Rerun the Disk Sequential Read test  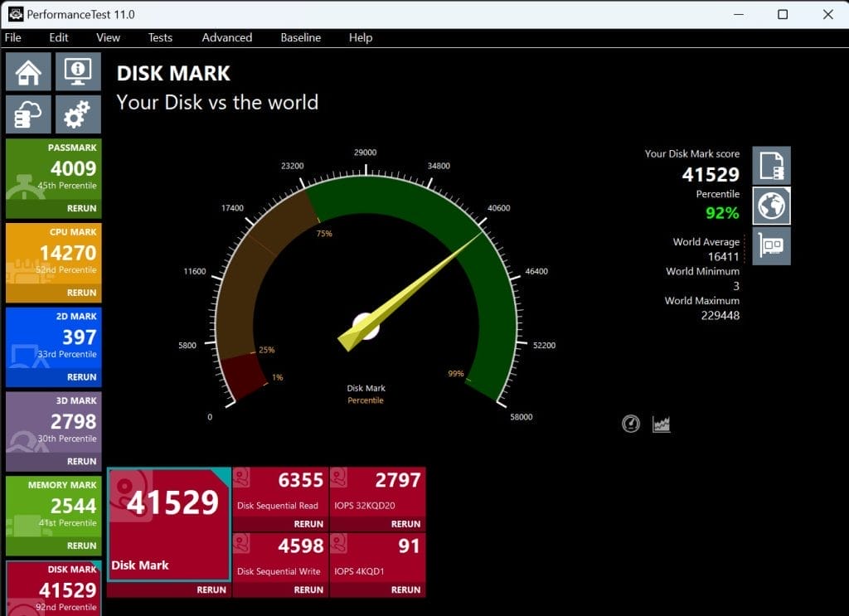coord(308,524)
